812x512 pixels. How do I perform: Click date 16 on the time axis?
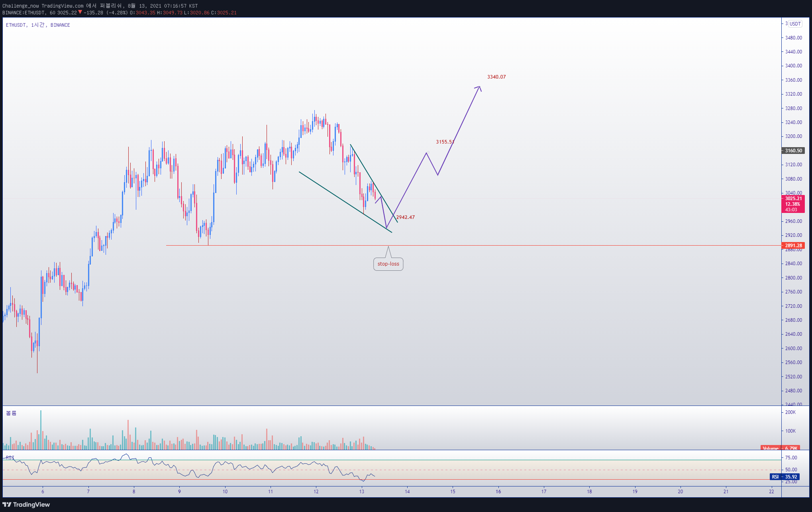498,492
